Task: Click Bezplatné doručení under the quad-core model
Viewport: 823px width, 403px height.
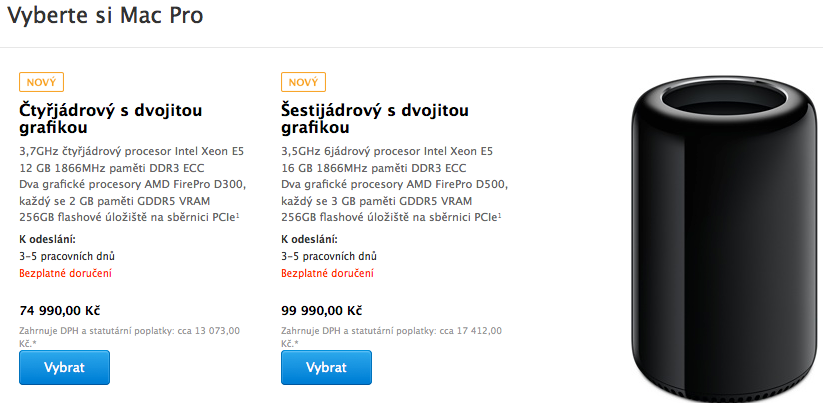Action: click(x=66, y=273)
